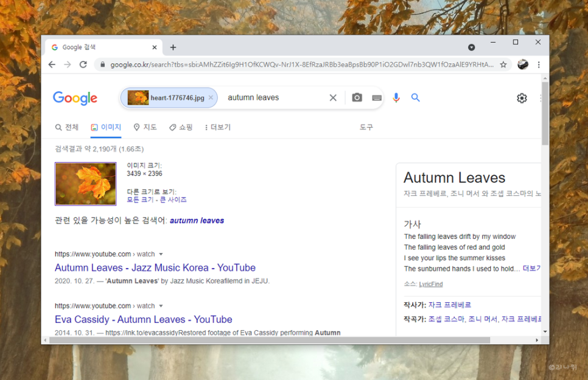Image resolution: width=588 pixels, height=380 pixels.
Task: Click the horizontal scroll left arrow
Action: coord(46,340)
